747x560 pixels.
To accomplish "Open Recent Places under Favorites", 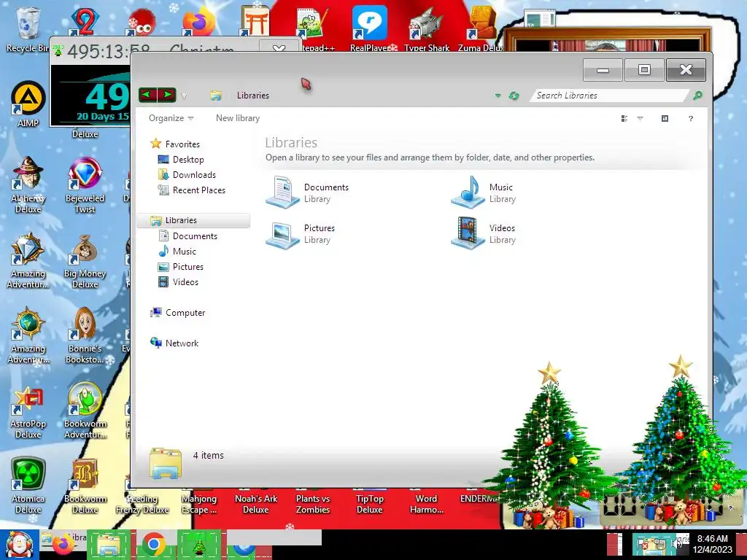I will 192,190.
